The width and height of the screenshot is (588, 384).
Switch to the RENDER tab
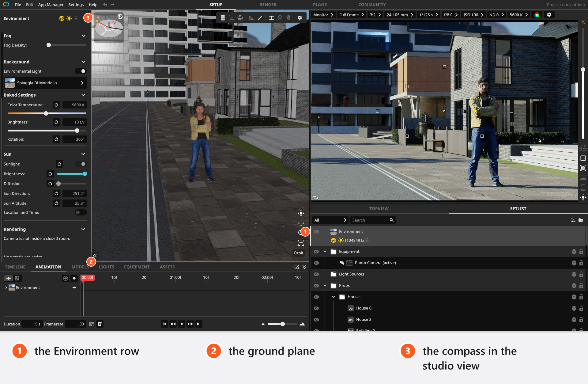[268, 5]
